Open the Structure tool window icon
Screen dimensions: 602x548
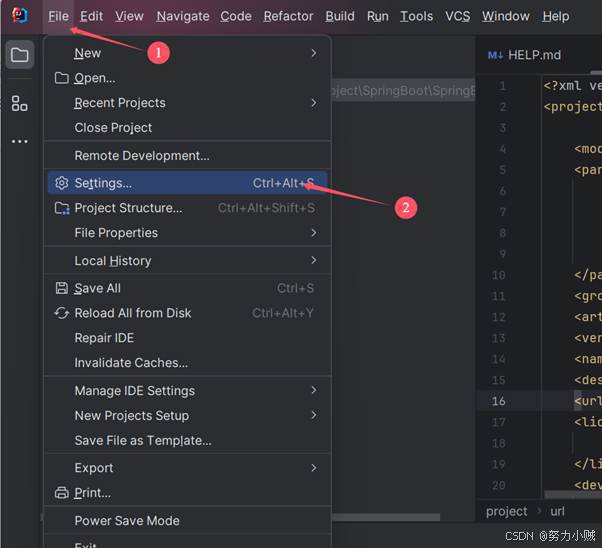pyautogui.click(x=19, y=103)
